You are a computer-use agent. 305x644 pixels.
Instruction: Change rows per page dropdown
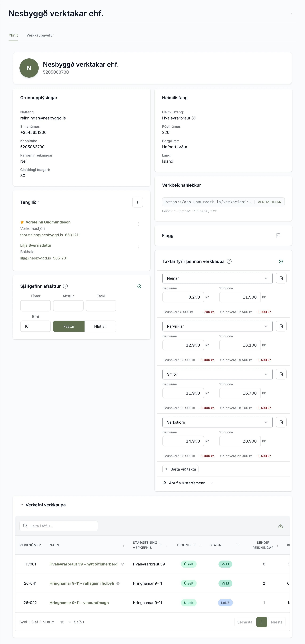click(x=65, y=622)
